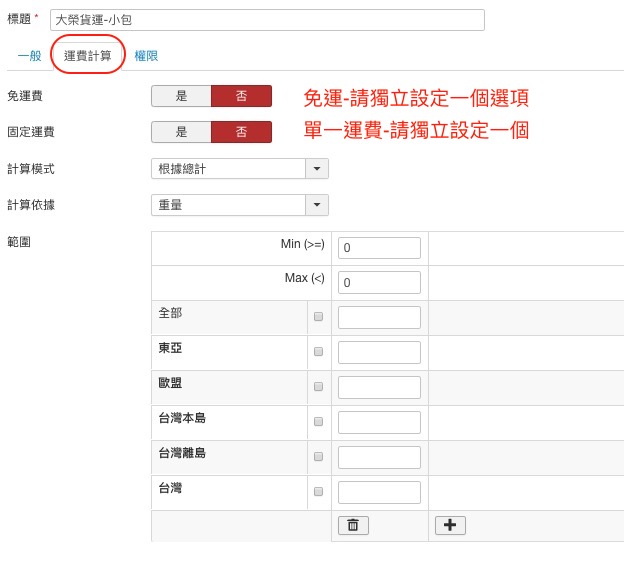Tick the 台灣本島 checkbox
Image resolution: width=624 pixels, height=562 pixels.
pos(318,422)
